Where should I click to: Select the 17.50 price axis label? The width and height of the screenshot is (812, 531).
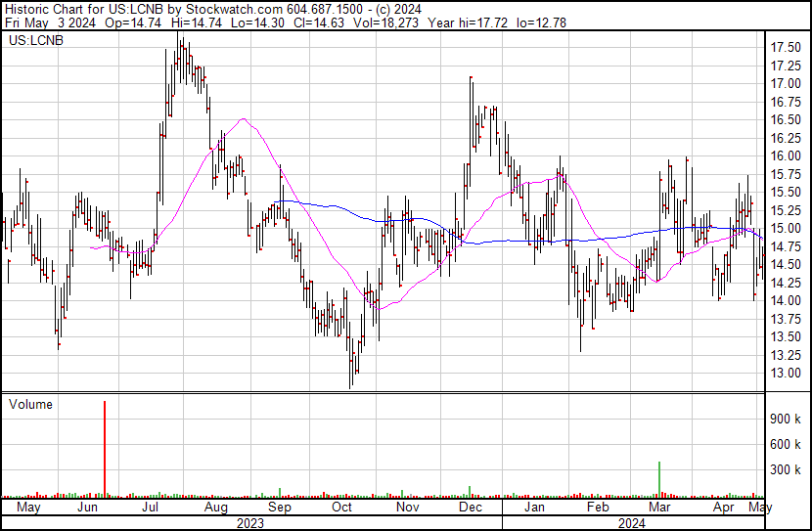(x=786, y=48)
